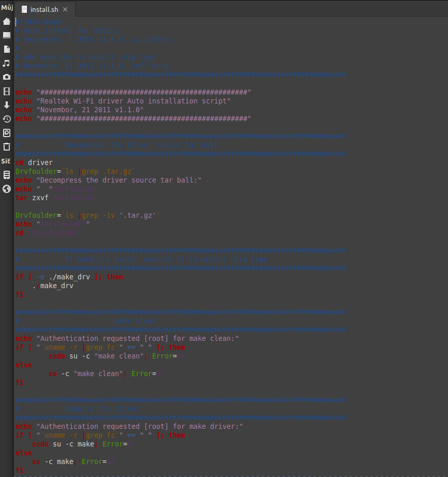Switch to the install.sh tab

click(x=42, y=9)
